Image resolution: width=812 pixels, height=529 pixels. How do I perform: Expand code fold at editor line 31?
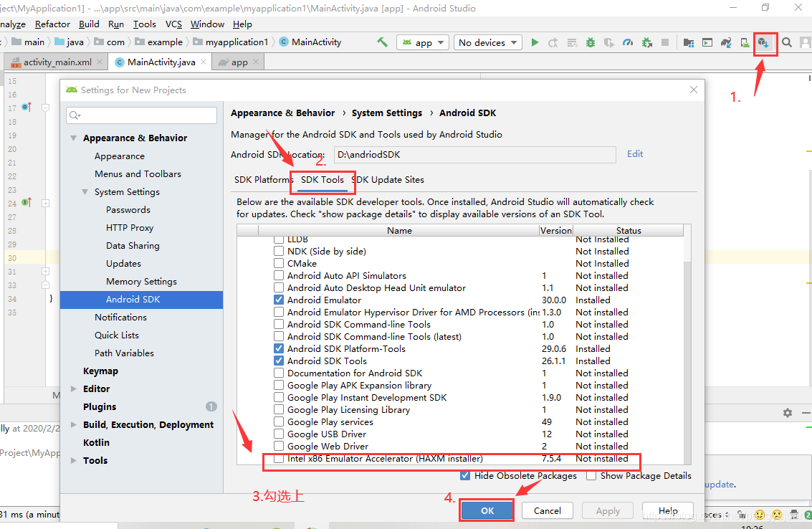[x=46, y=272]
